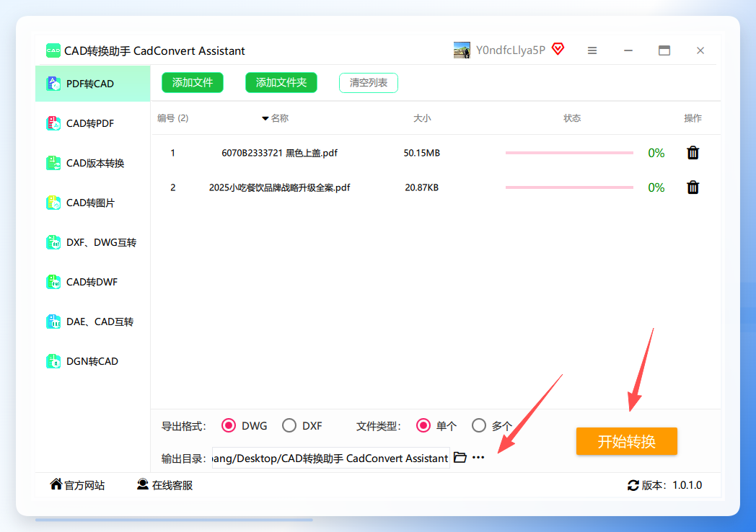Viewport: 756px width, 532px height.
Task: Delete the 2025小吃餐饮品牌 pdf row via trash icon
Action: 693,187
